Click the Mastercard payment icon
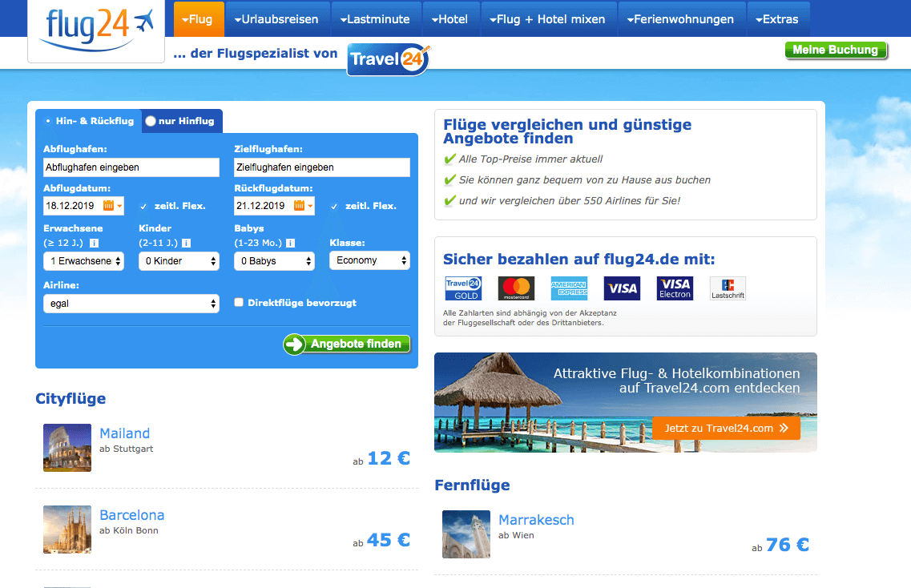 click(x=516, y=288)
